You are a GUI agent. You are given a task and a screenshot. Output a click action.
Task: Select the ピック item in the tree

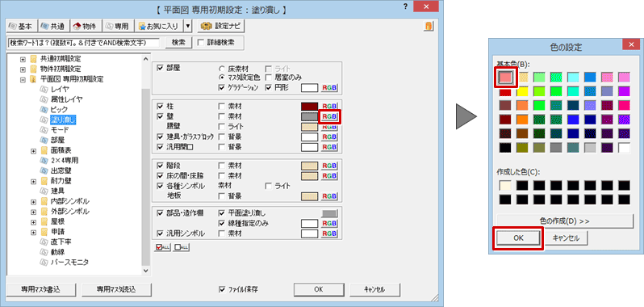(59, 109)
